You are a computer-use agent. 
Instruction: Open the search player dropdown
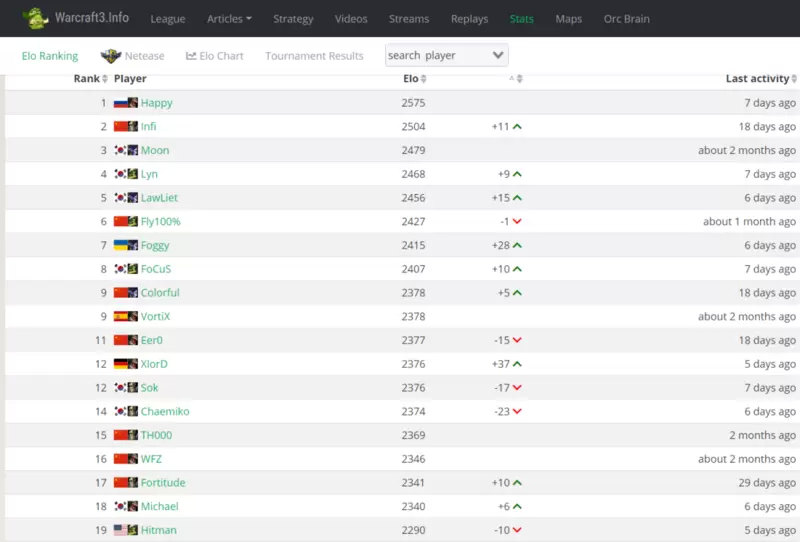(x=446, y=56)
